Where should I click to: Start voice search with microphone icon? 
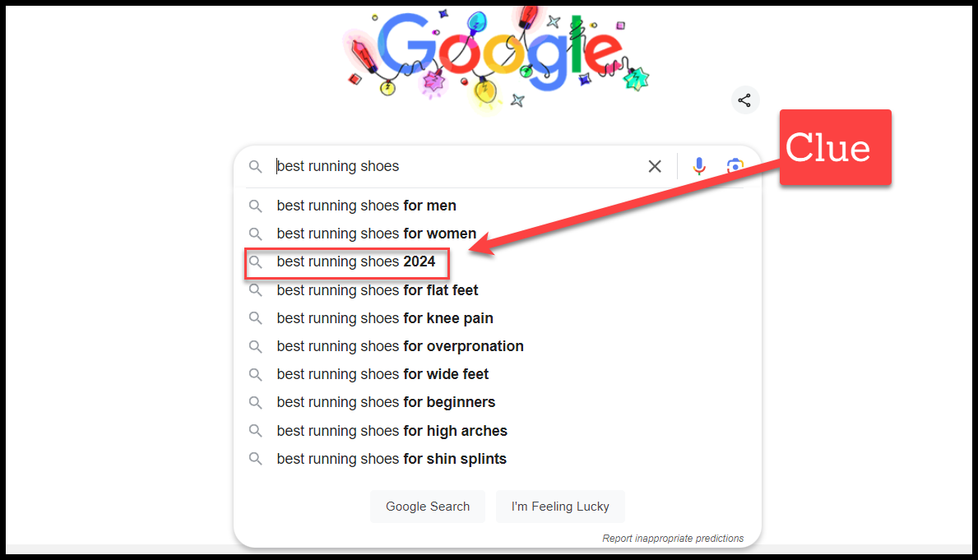(699, 166)
